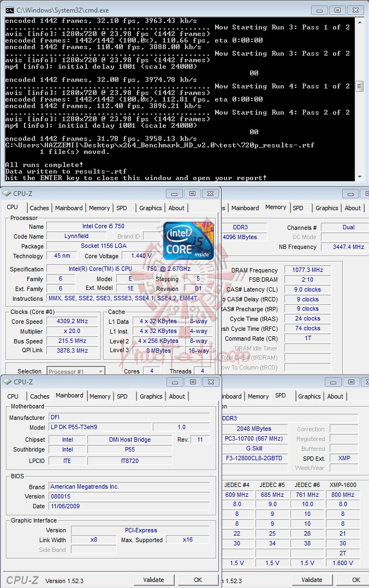Click the QPI Link value 3878.3 MHz
The height and width of the screenshot is (588, 369).
point(73,351)
